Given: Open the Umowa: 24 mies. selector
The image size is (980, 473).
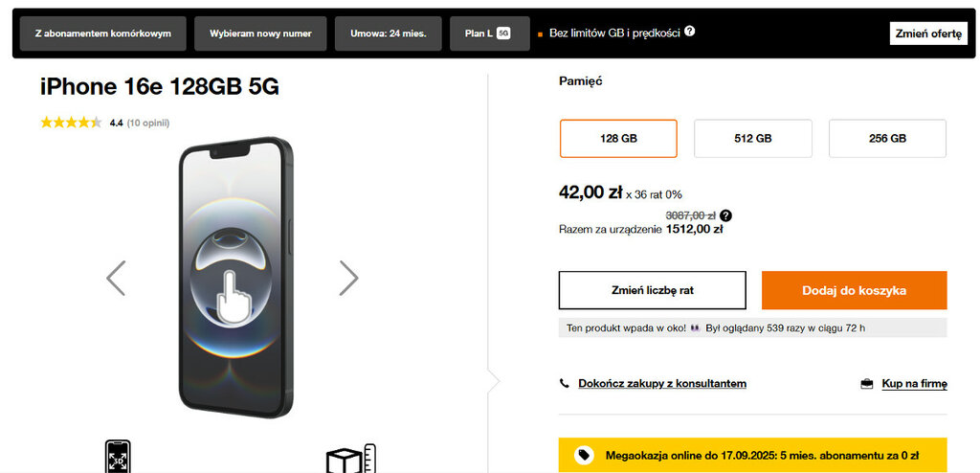Looking at the screenshot, I should coord(388,33).
